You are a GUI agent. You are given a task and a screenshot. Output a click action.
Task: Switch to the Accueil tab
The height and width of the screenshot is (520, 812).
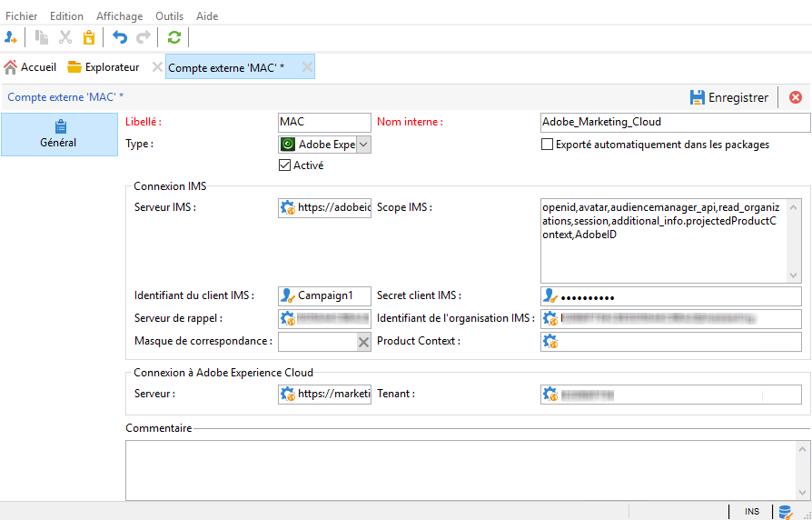click(x=30, y=67)
